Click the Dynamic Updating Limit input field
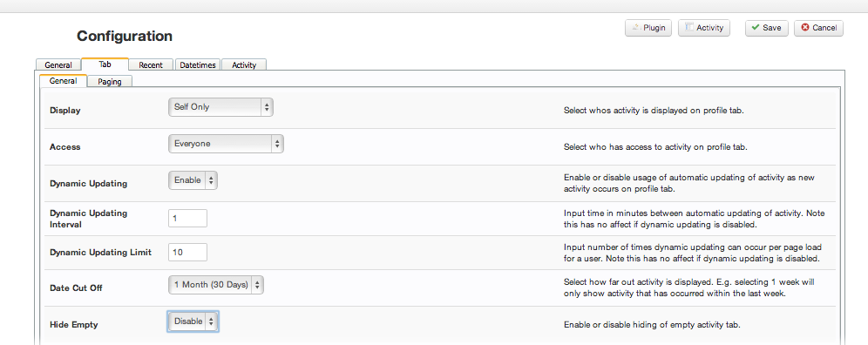Viewport: 868px width, 345px height. 187,252
